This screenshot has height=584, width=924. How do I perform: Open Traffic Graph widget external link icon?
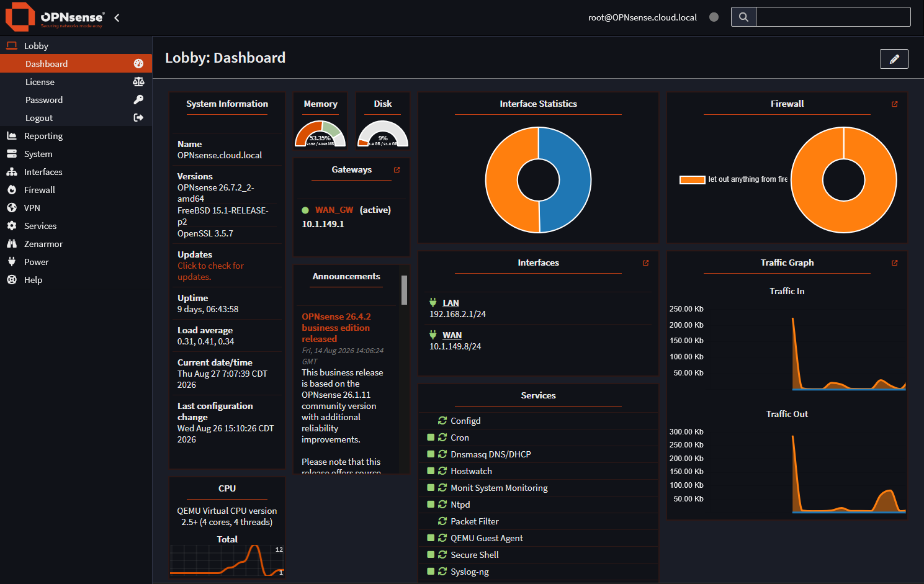pyautogui.click(x=894, y=263)
